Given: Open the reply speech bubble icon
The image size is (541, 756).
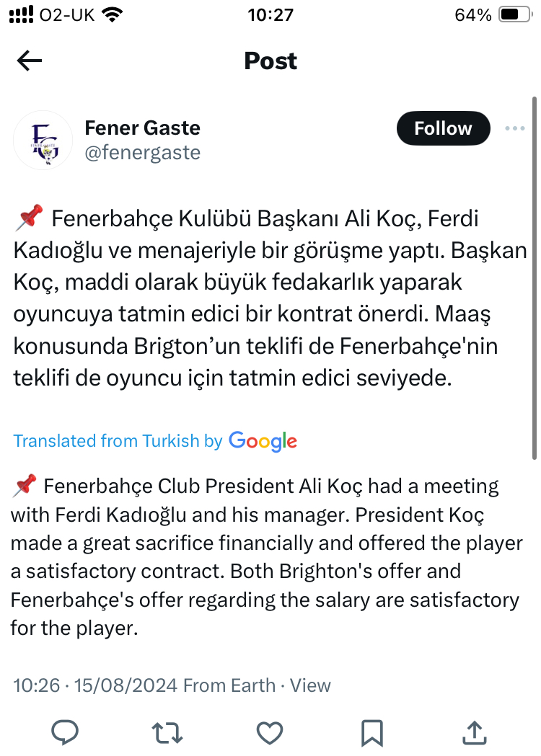Looking at the screenshot, I should 65,732.
